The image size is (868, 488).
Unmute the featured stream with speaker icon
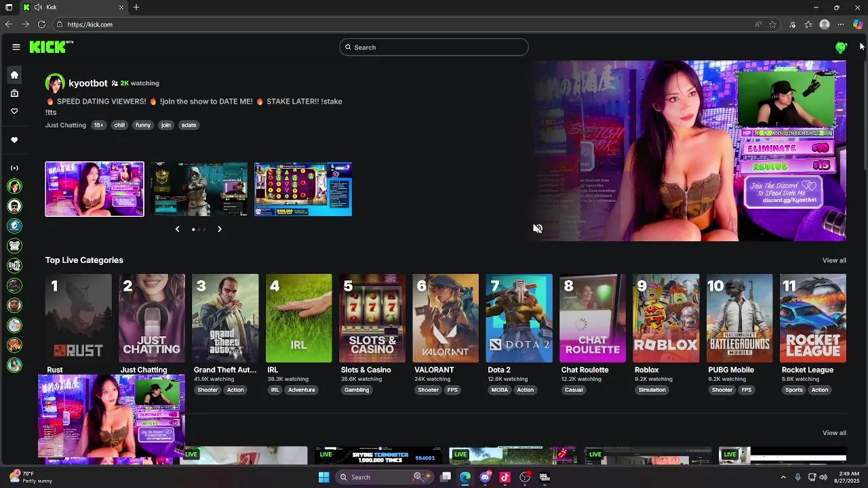538,228
